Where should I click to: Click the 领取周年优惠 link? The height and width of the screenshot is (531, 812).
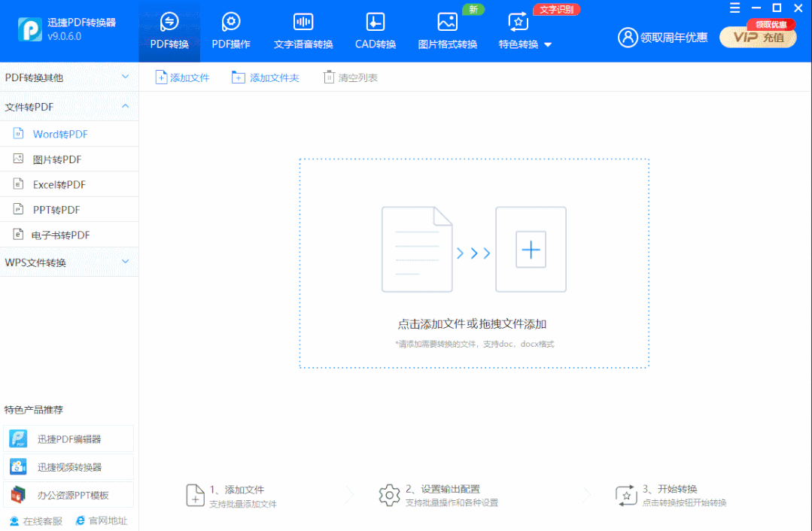coord(674,38)
